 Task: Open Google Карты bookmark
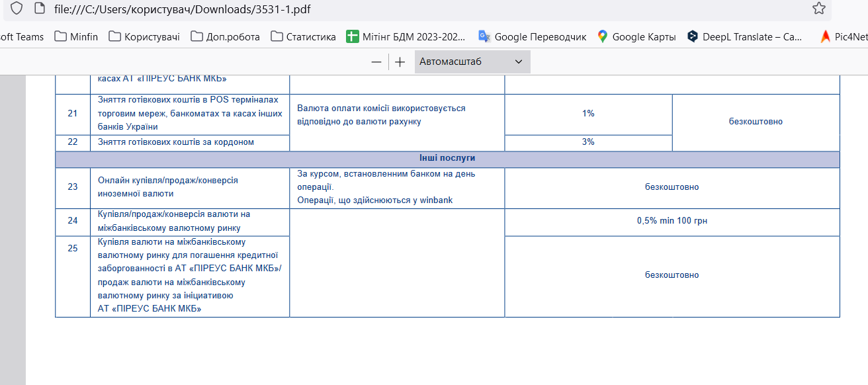(636, 36)
